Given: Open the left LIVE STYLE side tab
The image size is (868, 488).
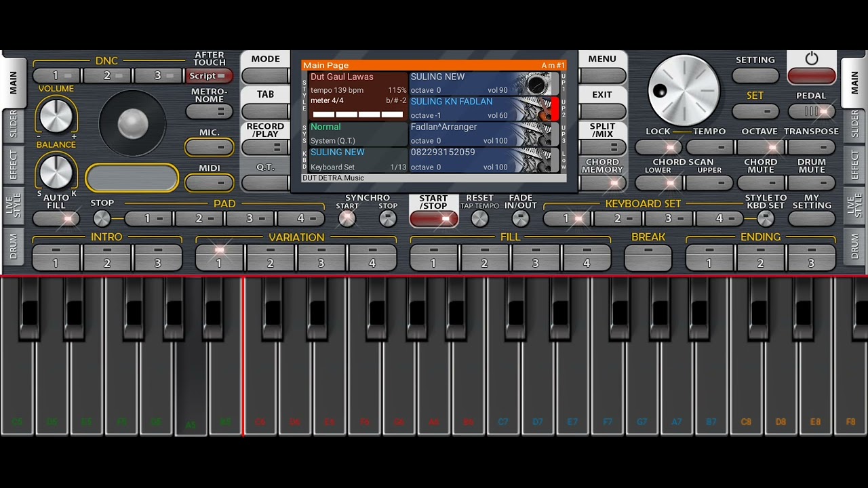Looking at the screenshot, I should coord(13,205).
